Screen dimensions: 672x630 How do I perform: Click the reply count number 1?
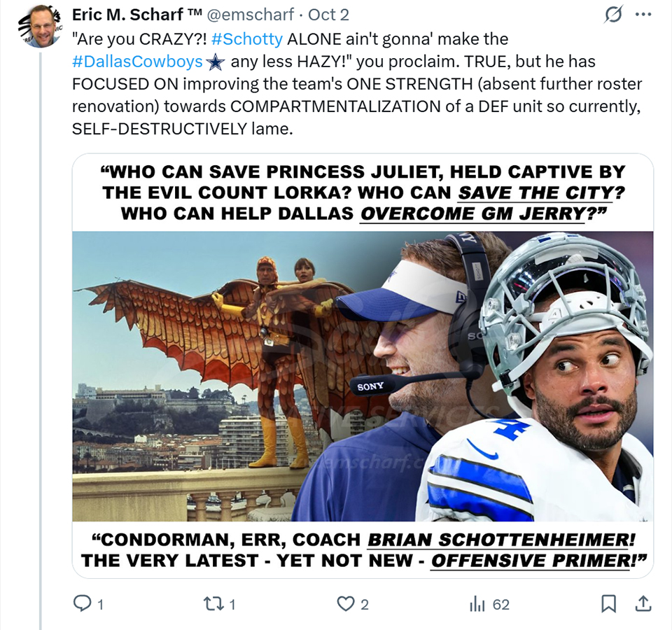[x=100, y=605]
